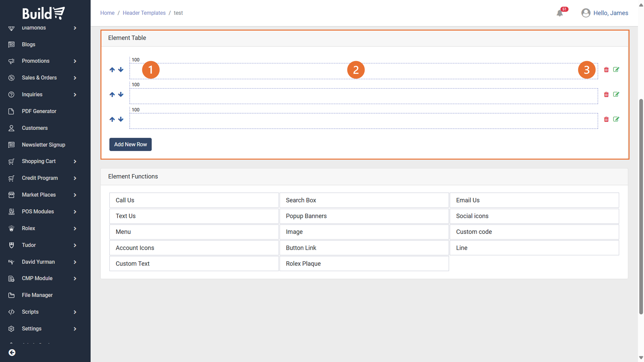This screenshot has width=644, height=362.
Task: Open File Manager from sidebar
Action: [x=37, y=295]
